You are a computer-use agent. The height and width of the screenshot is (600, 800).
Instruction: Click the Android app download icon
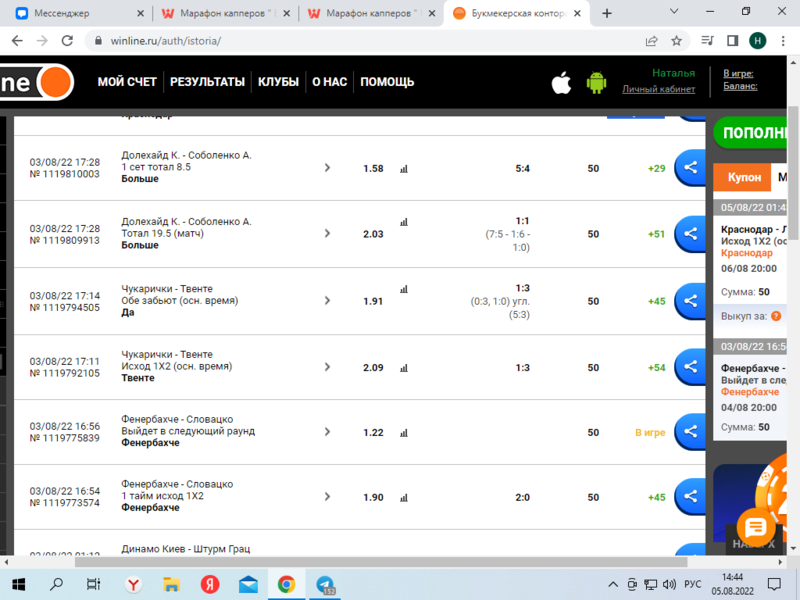(596, 82)
